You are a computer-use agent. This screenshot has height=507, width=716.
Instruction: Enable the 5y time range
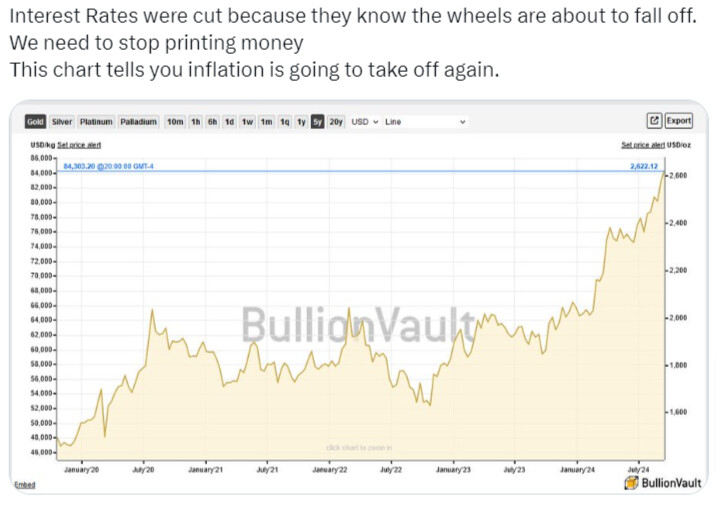click(317, 122)
